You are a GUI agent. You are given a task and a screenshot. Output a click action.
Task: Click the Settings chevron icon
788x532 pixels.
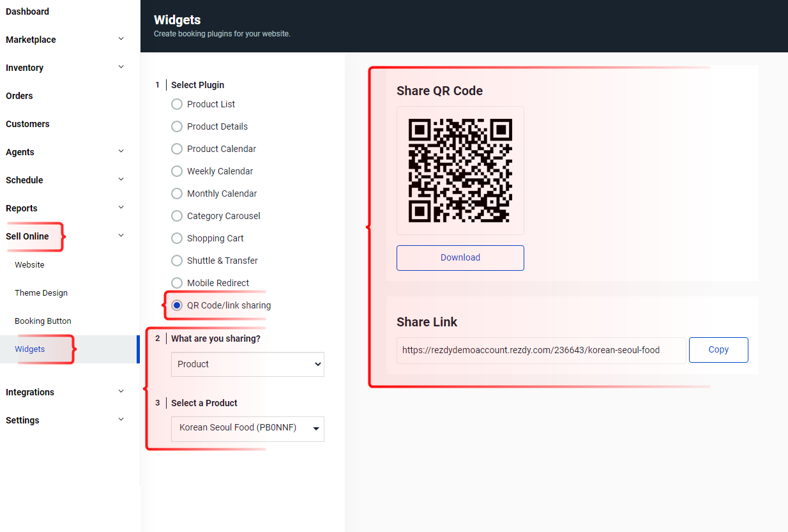[x=121, y=420]
